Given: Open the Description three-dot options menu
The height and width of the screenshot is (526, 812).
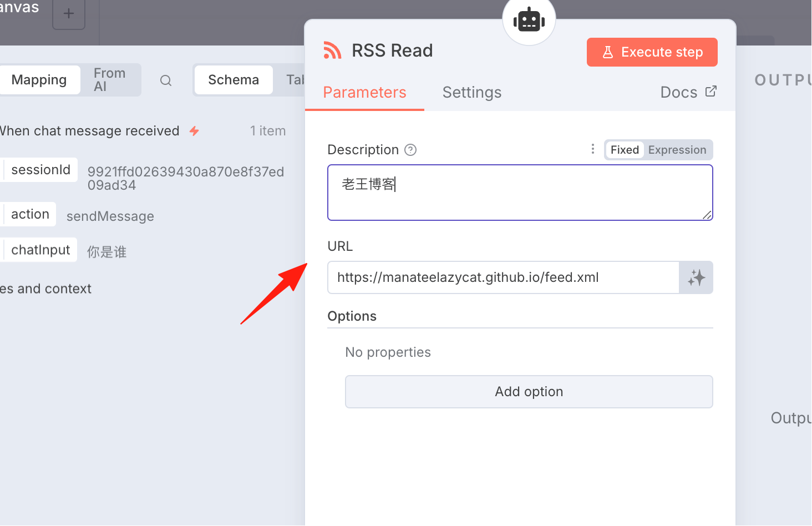Looking at the screenshot, I should pos(593,149).
